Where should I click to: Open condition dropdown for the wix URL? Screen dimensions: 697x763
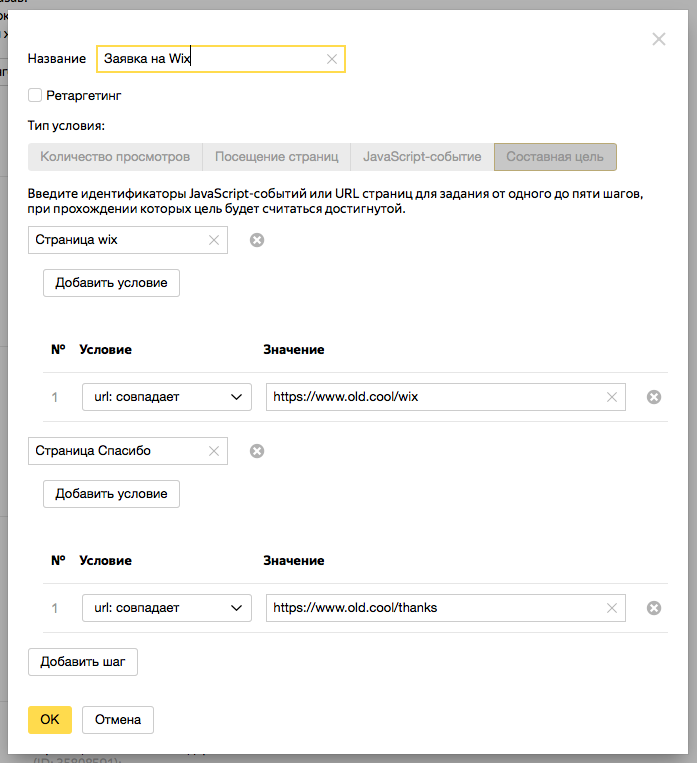point(166,397)
